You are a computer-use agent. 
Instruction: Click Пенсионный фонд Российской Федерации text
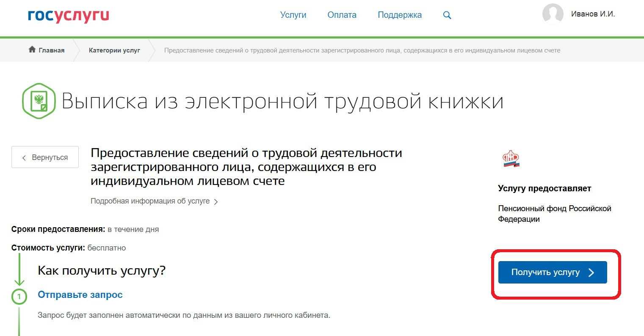[x=555, y=214]
